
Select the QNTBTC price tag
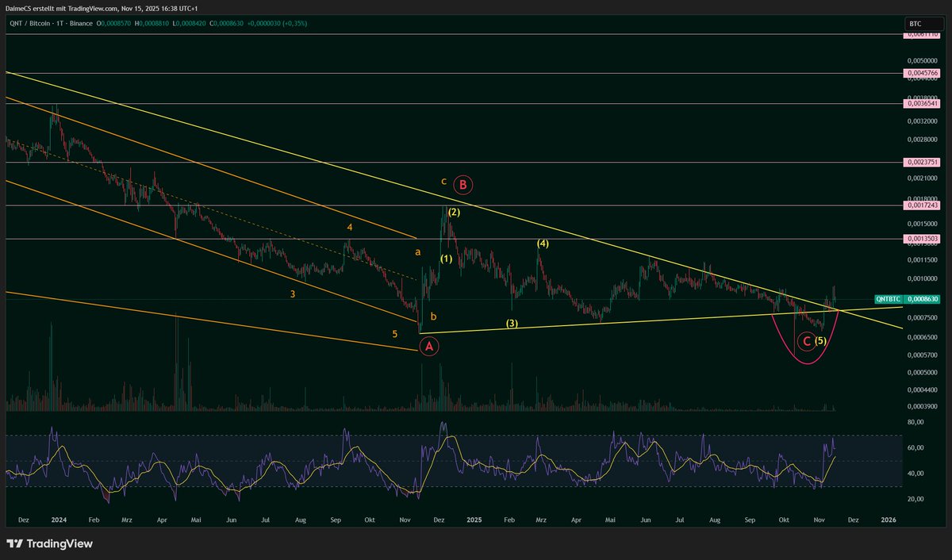[888, 299]
